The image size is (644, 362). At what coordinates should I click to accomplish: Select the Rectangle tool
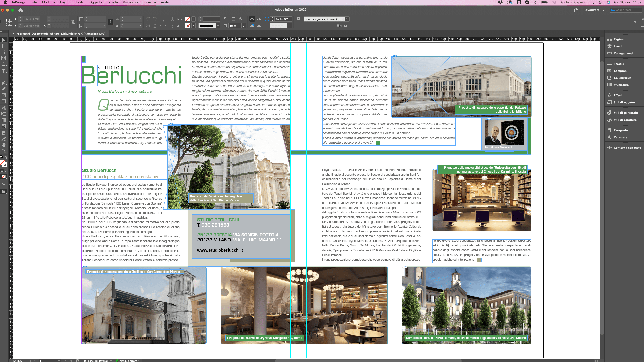4,101
